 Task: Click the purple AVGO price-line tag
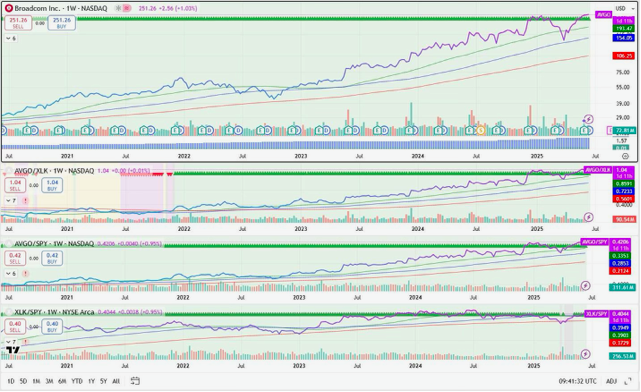603,15
